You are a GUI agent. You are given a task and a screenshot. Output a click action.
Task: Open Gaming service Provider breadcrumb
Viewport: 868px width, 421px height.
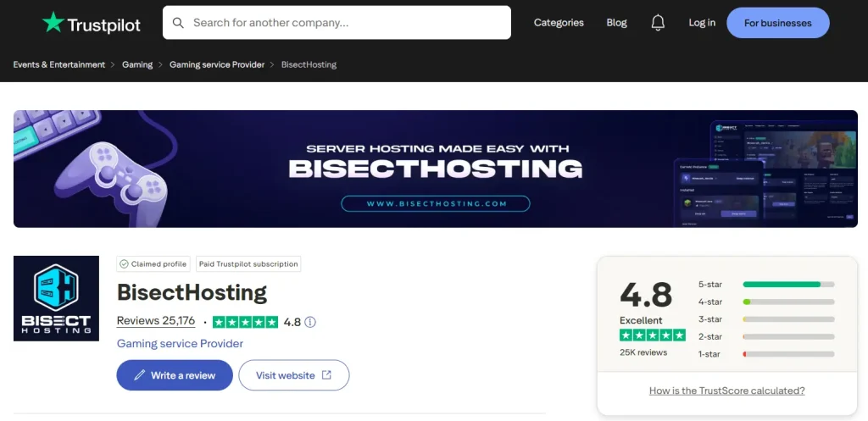pyautogui.click(x=217, y=65)
